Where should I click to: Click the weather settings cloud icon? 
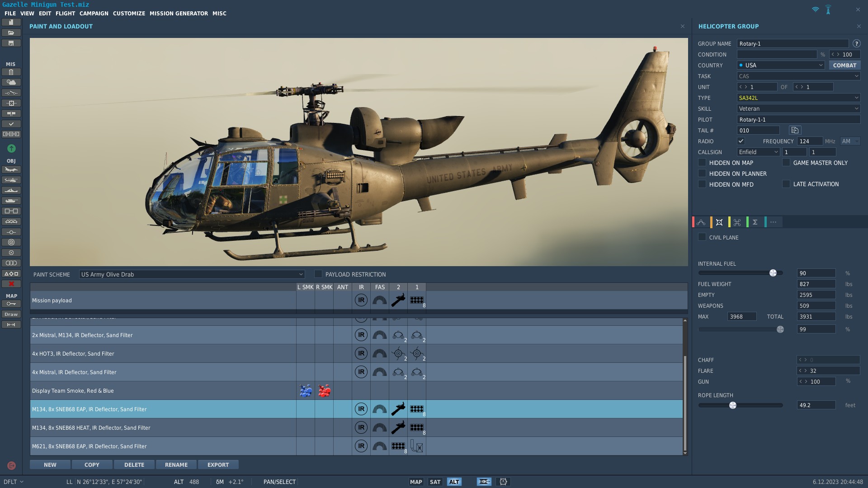pos(11,82)
